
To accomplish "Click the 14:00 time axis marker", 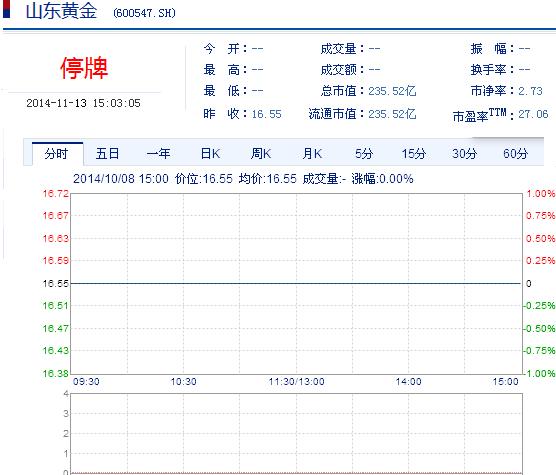I will coord(408,382).
